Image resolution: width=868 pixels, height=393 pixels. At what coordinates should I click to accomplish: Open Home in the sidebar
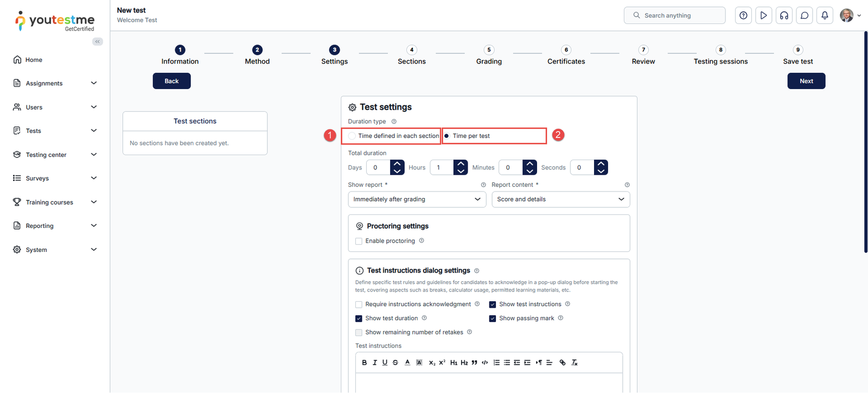coord(34,60)
